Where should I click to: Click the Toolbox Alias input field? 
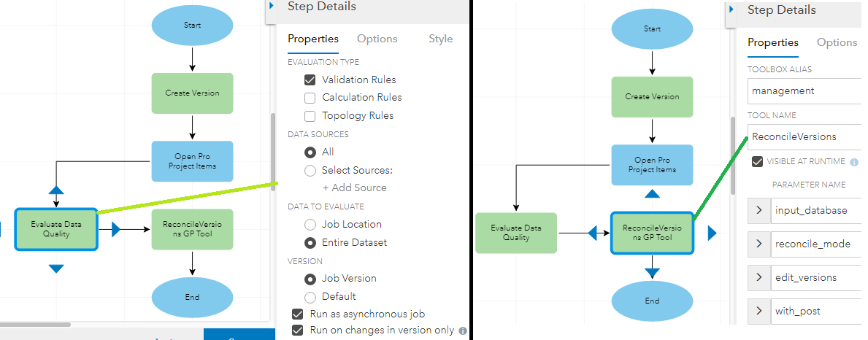tap(804, 91)
